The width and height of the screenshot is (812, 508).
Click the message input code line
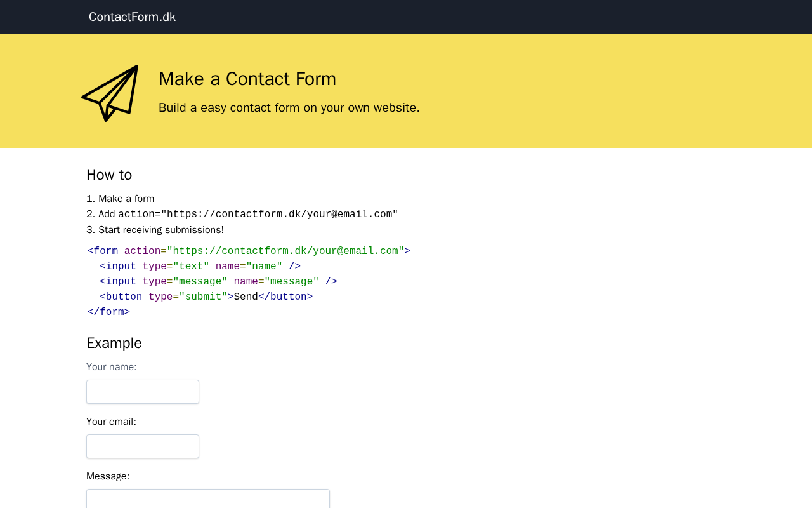coord(218,281)
